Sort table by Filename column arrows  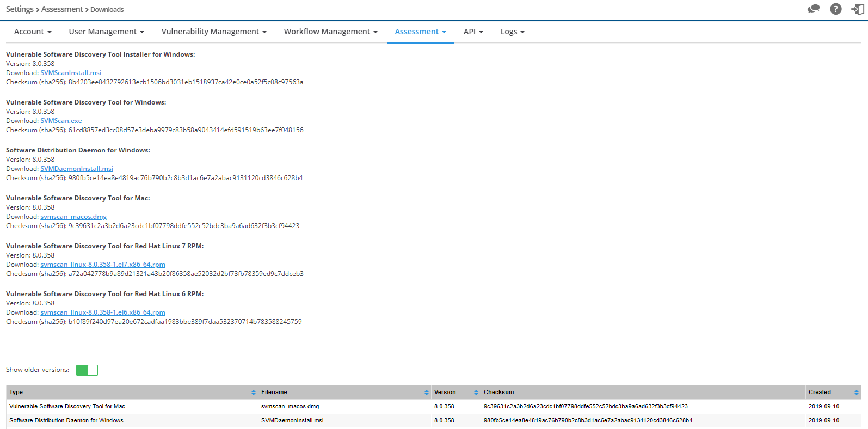pyautogui.click(x=426, y=393)
